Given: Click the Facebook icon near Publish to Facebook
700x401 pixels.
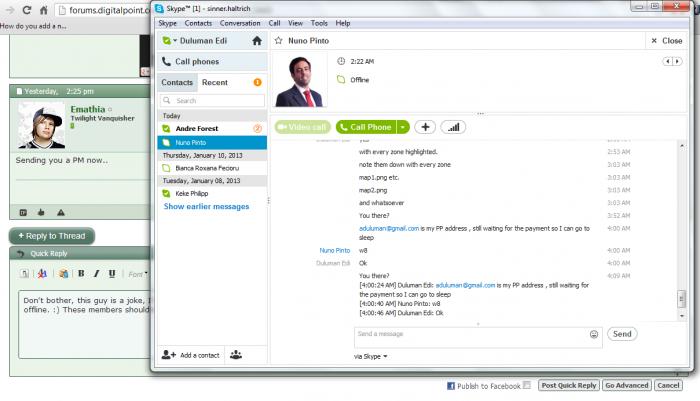Looking at the screenshot, I should tap(451, 386).
